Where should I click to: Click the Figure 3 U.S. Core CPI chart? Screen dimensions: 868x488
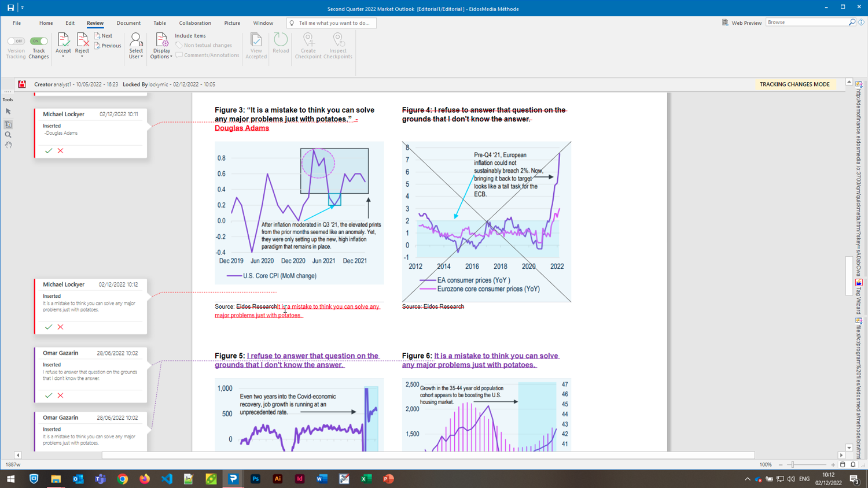(x=299, y=213)
